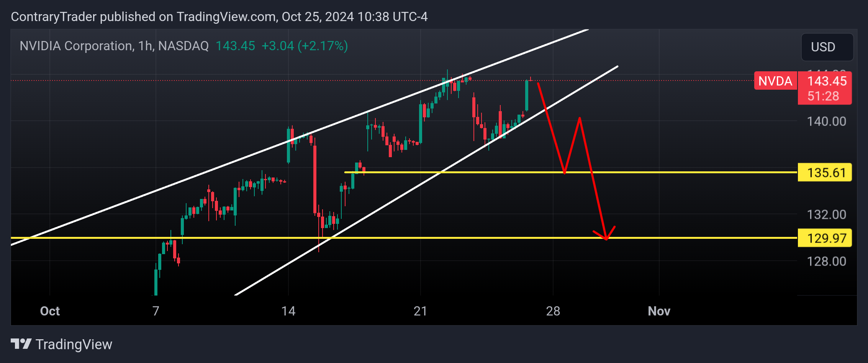Click the +3.04 (+2.17%) change value
868x363 pixels.
305,46
